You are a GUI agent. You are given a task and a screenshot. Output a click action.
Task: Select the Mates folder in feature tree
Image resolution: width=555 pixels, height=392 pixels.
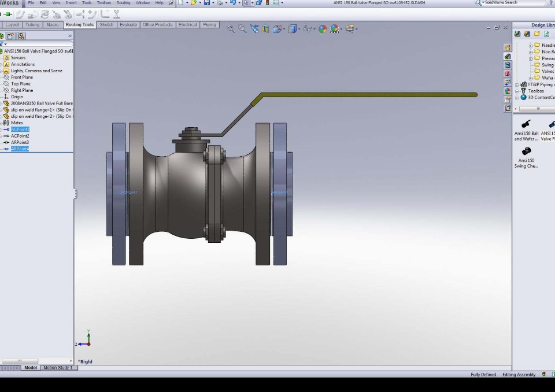click(x=17, y=123)
